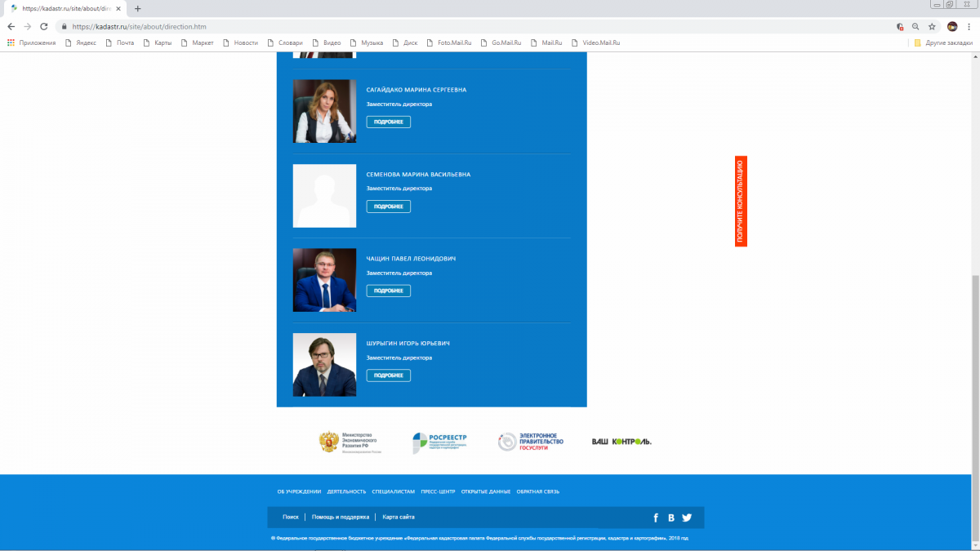
Task: Click the Росреестр logo
Action: click(x=439, y=442)
